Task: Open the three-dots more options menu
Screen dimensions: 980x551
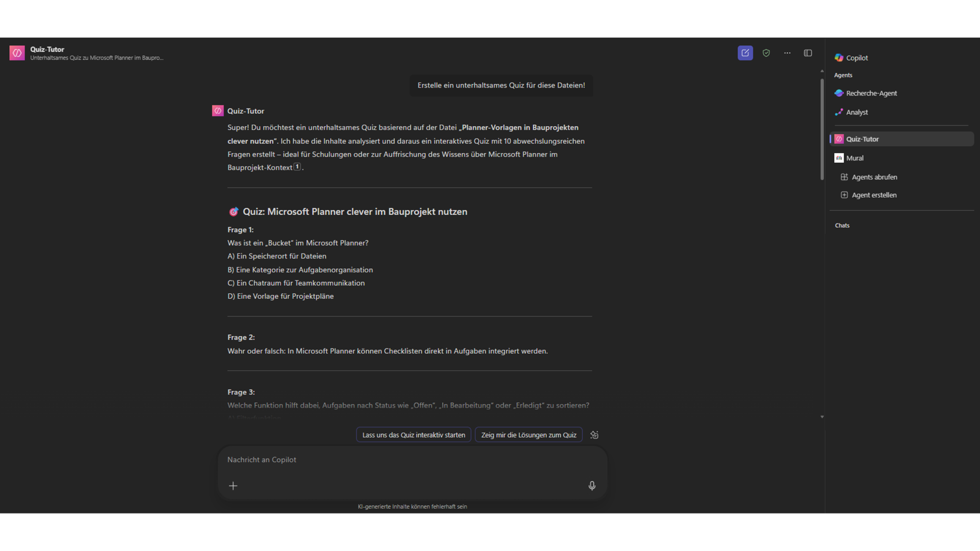Action: (787, 53)
